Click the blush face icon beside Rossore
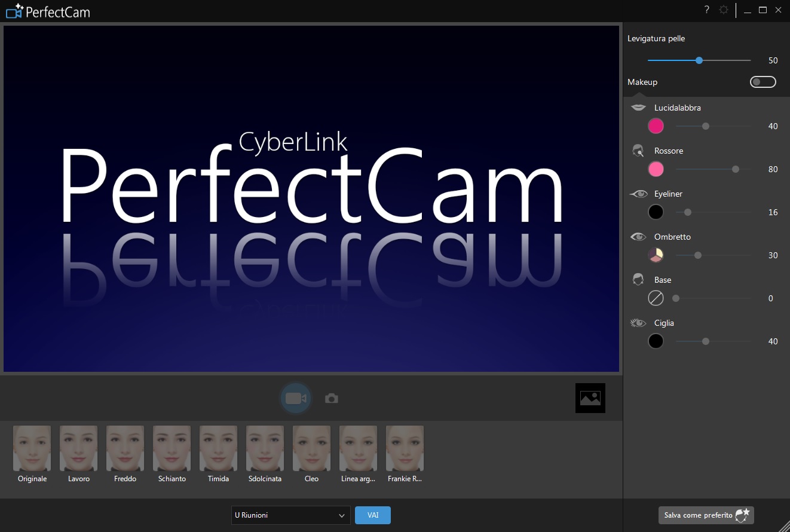Viewport: 790px width, 532px height. pos(638,151)
